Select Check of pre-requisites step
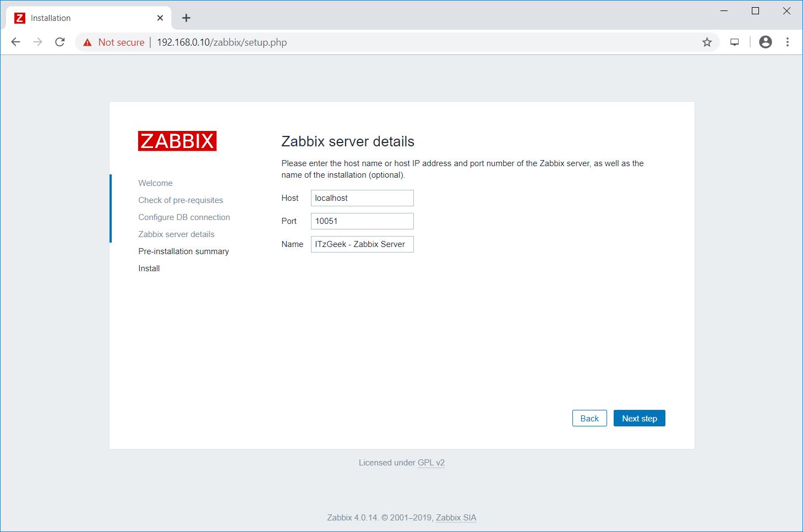803x532 pixels. (x=181, y=200)
